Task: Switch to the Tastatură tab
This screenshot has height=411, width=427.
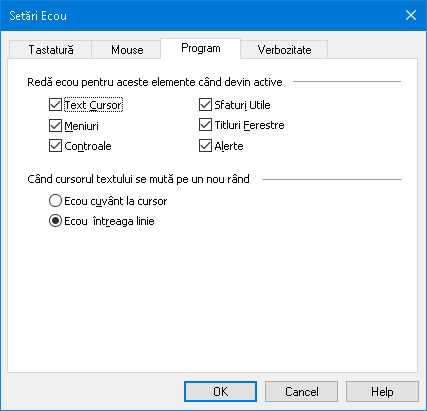Action: click(x=50, y=50)
